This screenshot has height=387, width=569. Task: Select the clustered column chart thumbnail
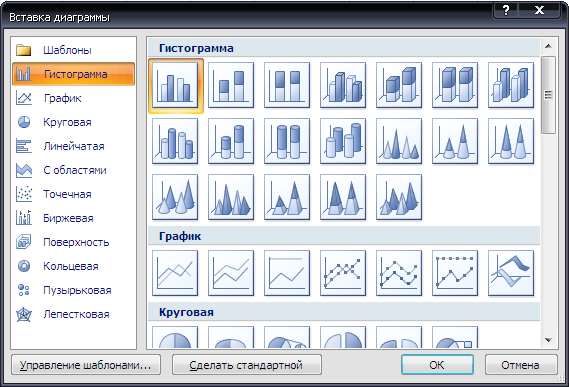[175, 85]
